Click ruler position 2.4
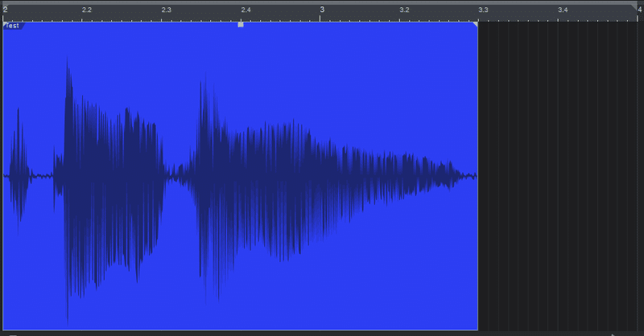Image resolution: width=644 pixels, height=336 pixels. pyautogui.click(x=246, y=10)
